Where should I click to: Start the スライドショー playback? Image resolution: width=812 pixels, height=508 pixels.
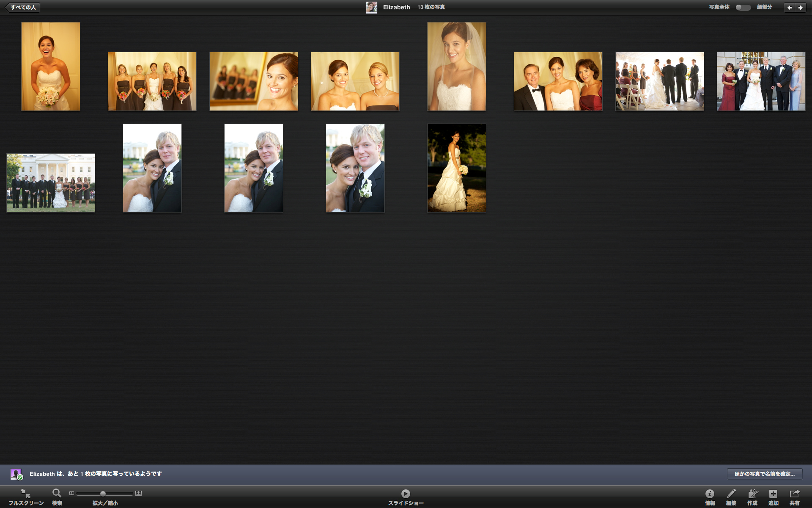click(406, 494)
